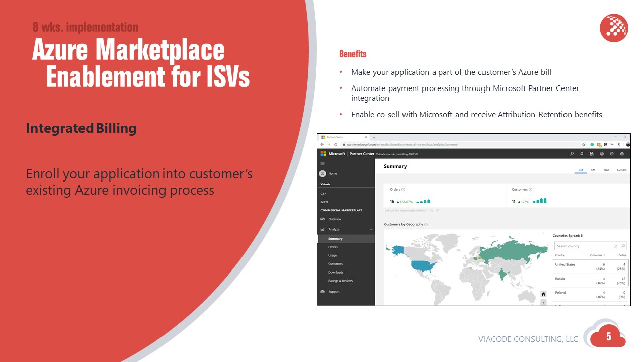Click the Orders trend sparkline chart
The image size is (644, 362).
(x=424, y=201)
